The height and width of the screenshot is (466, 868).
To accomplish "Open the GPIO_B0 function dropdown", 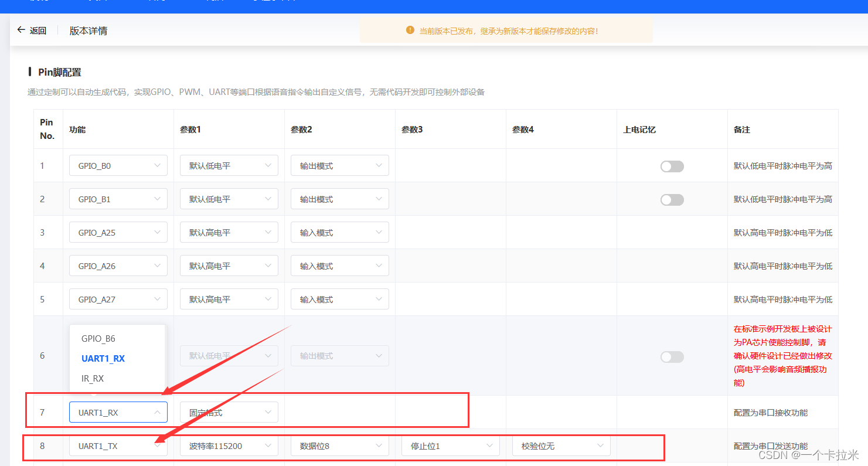I will pyautogui.click(x=118, y=165).
